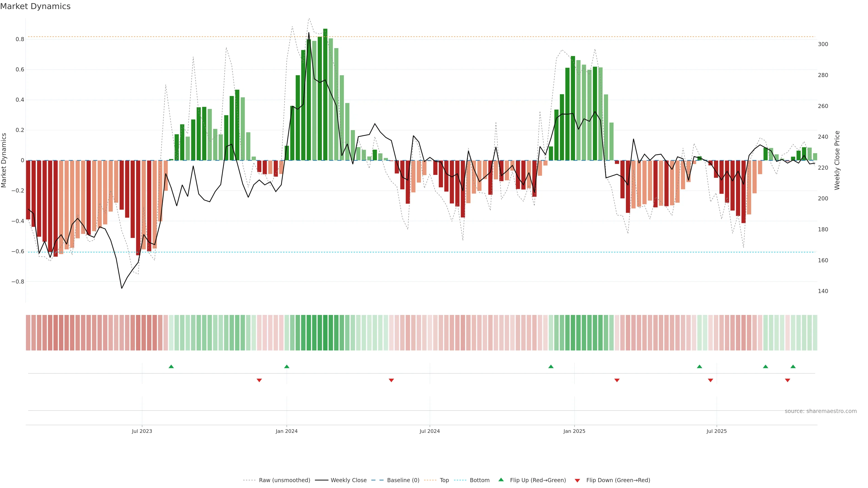This screenshot has height=488, width=868.
Task: Click the Flip Up triangle at Jan 2024
Action: [287, 366]
